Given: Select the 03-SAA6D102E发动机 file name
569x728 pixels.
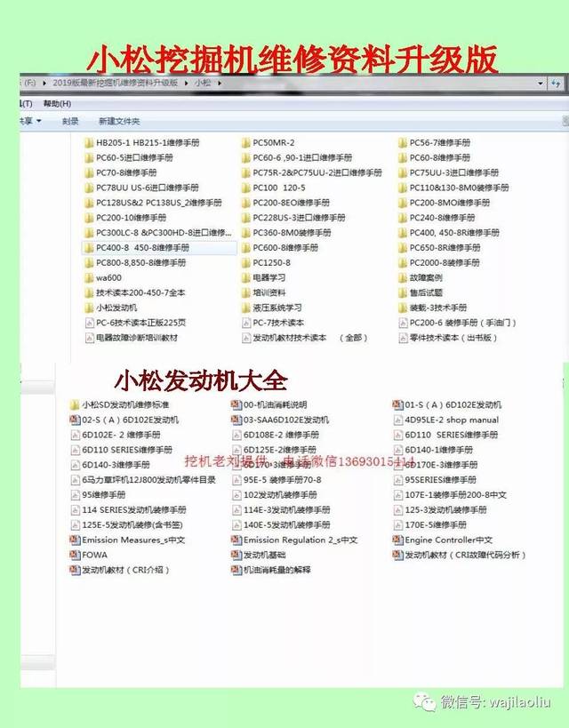Looking at the screenshot, I should coord(286,420).
